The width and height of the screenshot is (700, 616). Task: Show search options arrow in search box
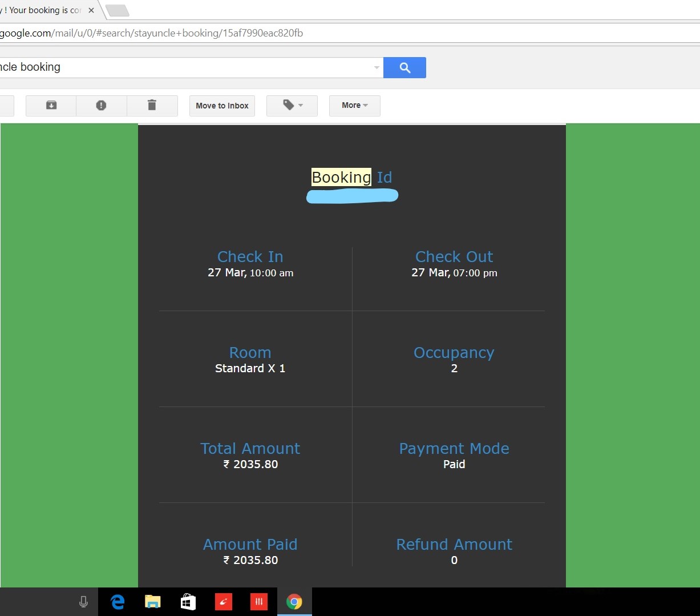coord(377,68)
